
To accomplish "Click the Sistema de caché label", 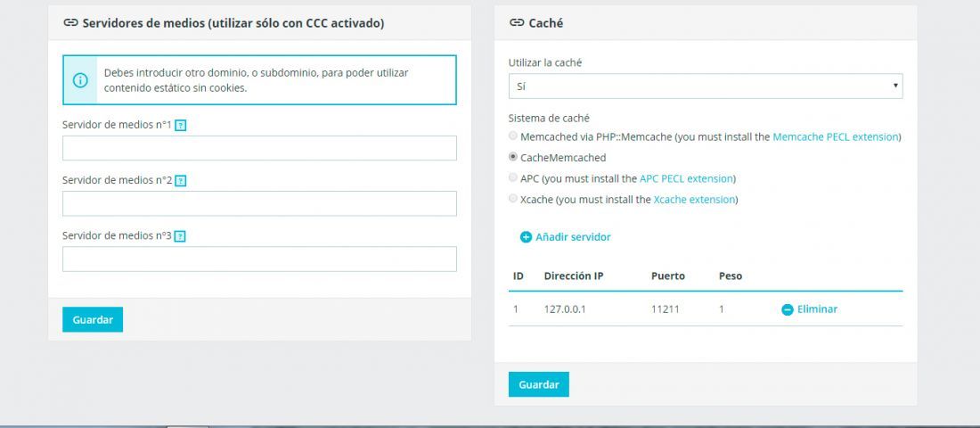I will coord(550,119).
